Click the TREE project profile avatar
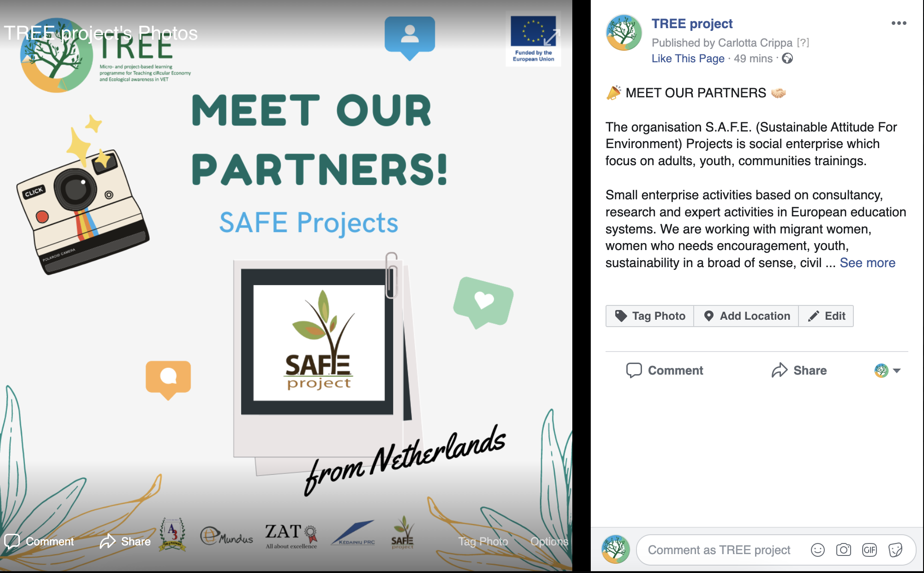Image resolution: width=924 pixels, height=573 pixels. [624, 32]
